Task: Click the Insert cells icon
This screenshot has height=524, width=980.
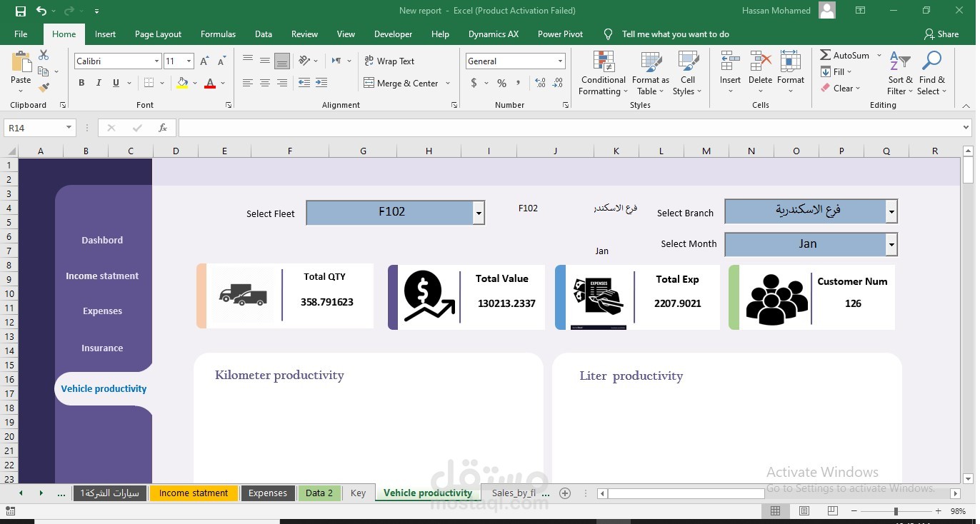Action: coord(730,62)
